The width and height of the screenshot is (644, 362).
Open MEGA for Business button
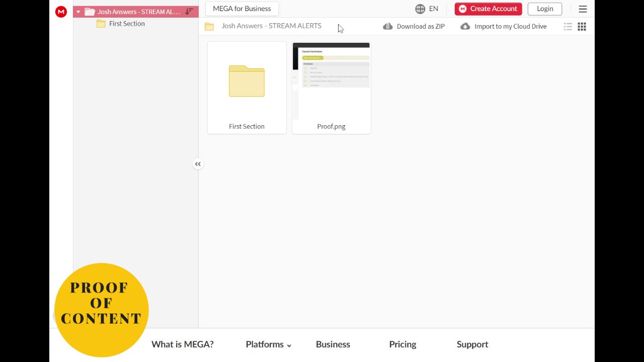coord(242,9)
